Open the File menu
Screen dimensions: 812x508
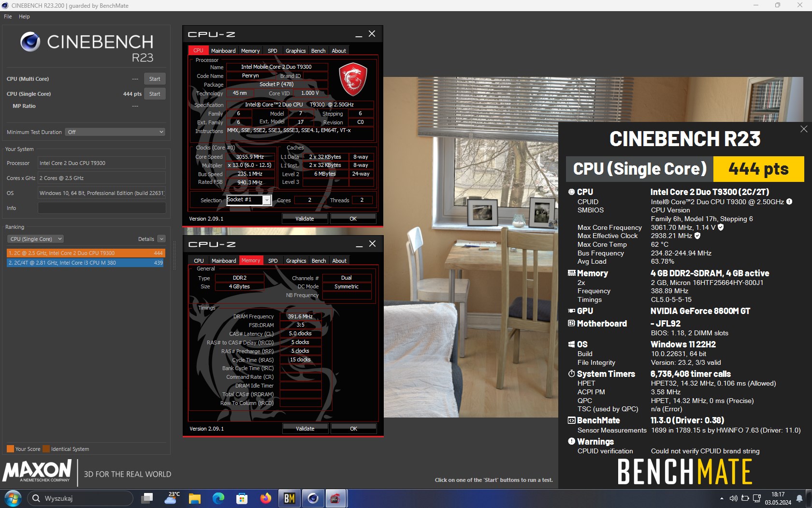8,16
